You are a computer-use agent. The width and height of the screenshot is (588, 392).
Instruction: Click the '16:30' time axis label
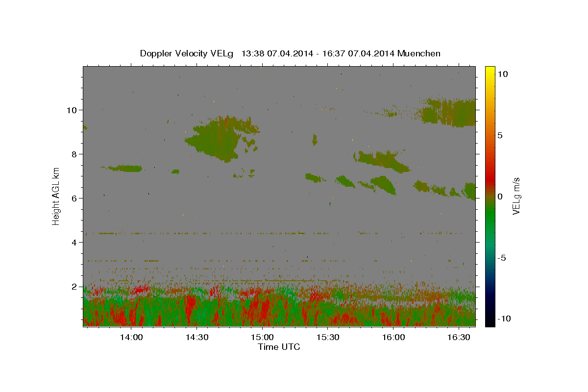459,337
